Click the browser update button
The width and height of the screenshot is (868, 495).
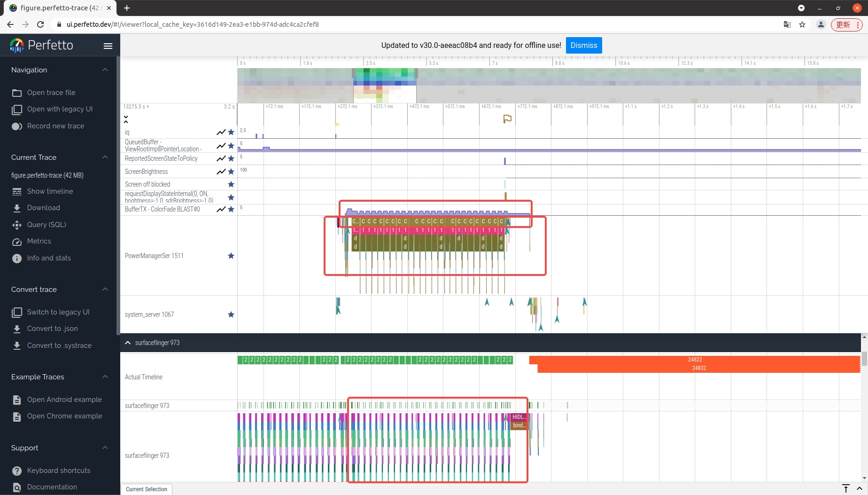tap(847, 24)
